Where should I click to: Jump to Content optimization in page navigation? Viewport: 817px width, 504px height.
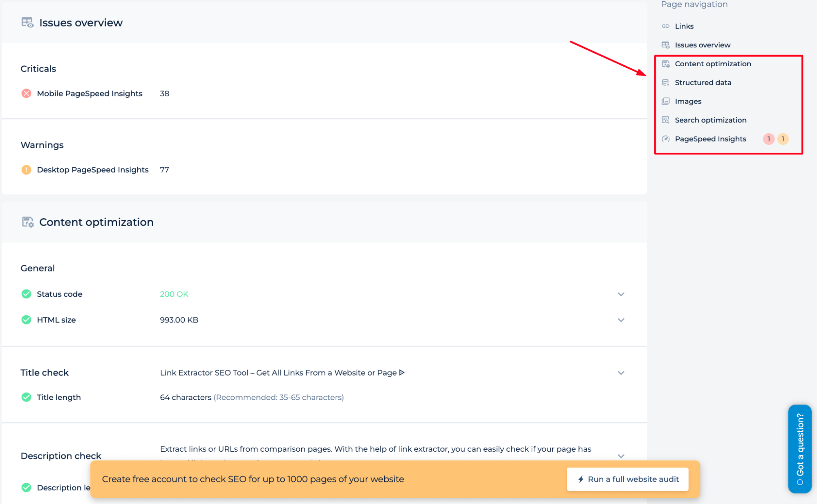coord(713,64)
